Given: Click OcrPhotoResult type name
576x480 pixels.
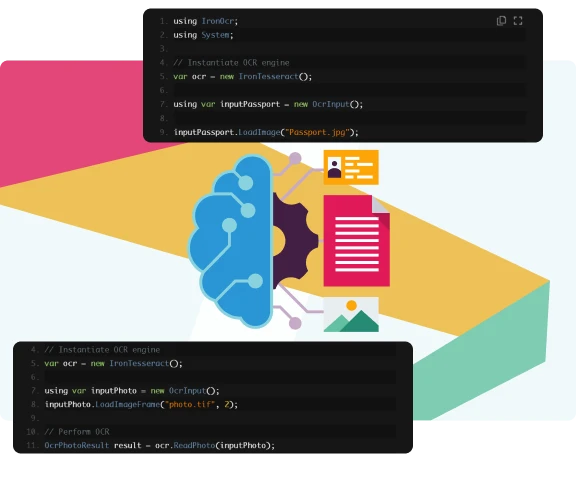Looking at the screenshot, I should [77, 445].
